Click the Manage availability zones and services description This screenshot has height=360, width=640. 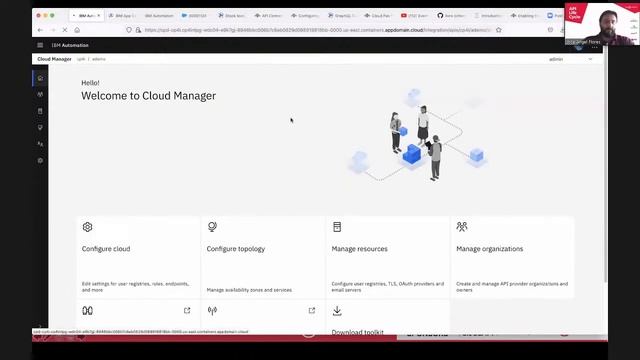249,290
